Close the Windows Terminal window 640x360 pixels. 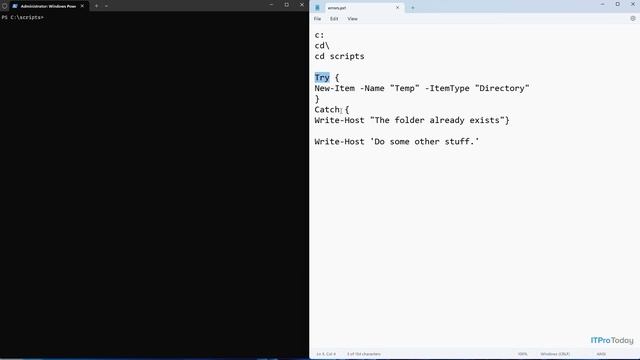coord(302,4)
